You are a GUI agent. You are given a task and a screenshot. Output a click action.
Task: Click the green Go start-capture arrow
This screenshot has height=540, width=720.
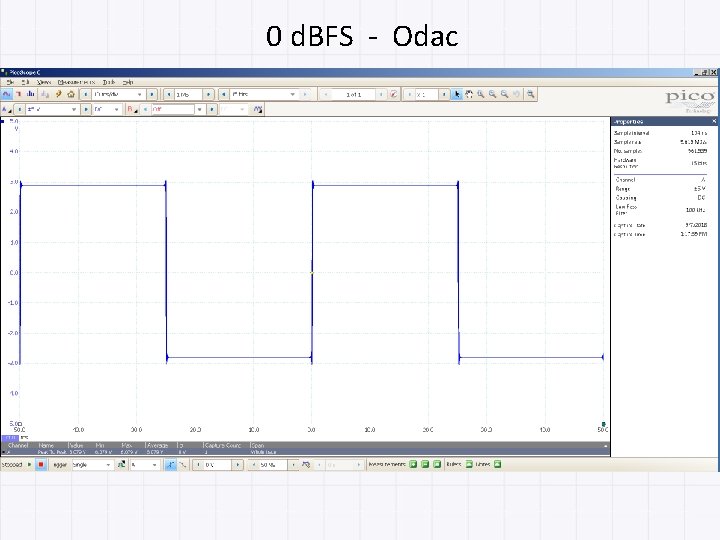[x=29, y=465]
